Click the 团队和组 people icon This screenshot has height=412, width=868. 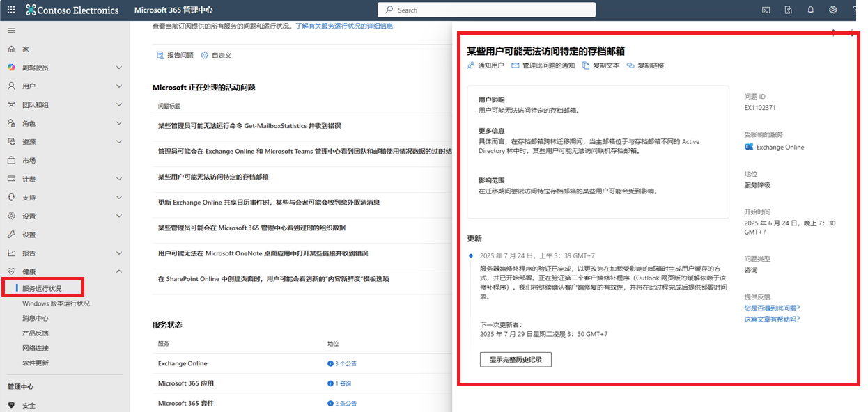click(11, 105)
